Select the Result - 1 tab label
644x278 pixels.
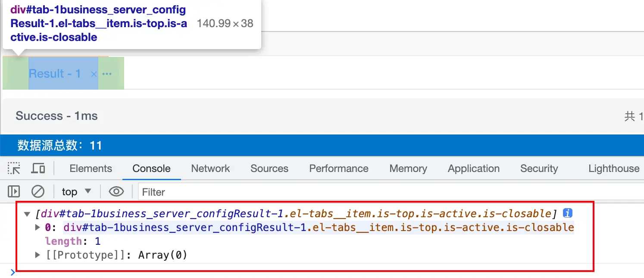[55, 74]
